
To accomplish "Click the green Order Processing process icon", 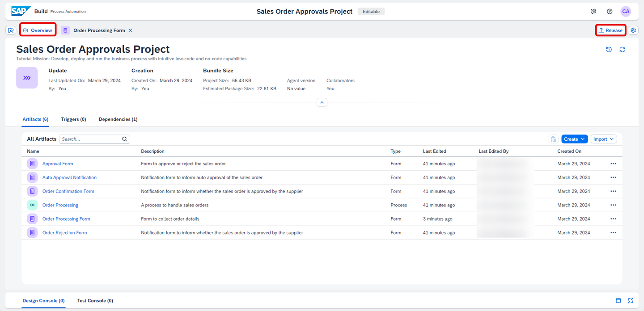I will tap(32, 205).
